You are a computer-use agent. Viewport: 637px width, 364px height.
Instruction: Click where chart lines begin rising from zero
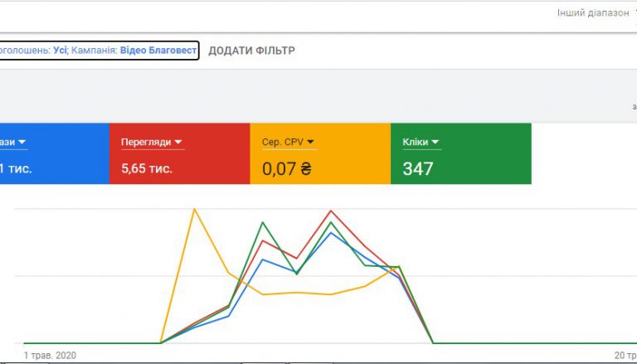[x=160, y=342]
